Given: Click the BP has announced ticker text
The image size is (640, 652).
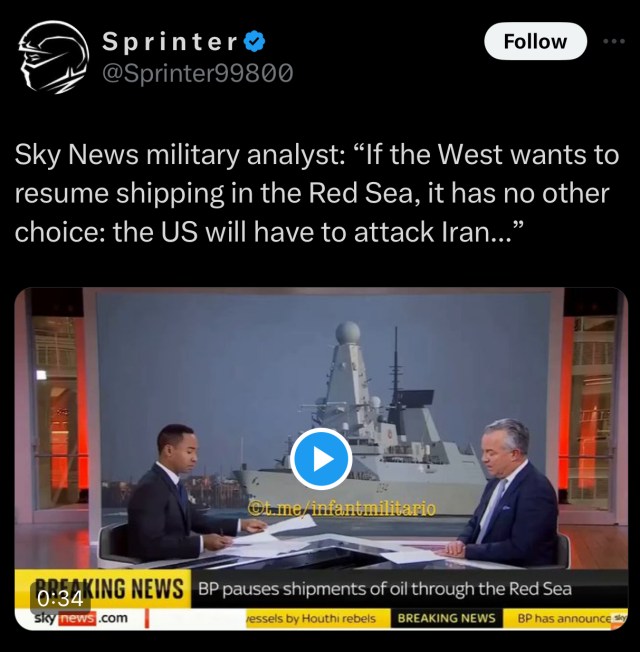Looking at the screenshot, I should tap(563, 618).
